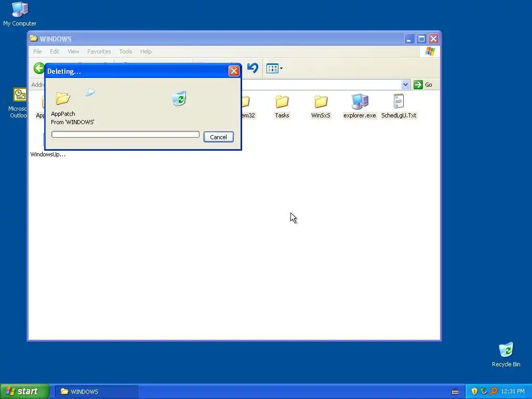Image resolution: width=532 pixels, height=399 pixels.
Task: Open Microsoft Outlook desktop shortcut
Action: [x=18, y=103]
